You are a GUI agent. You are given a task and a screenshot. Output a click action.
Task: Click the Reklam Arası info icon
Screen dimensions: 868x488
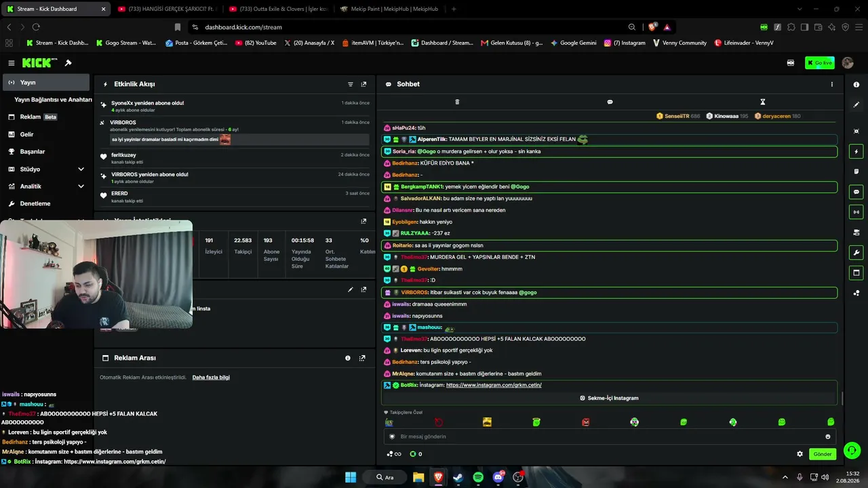click(348, 358)
